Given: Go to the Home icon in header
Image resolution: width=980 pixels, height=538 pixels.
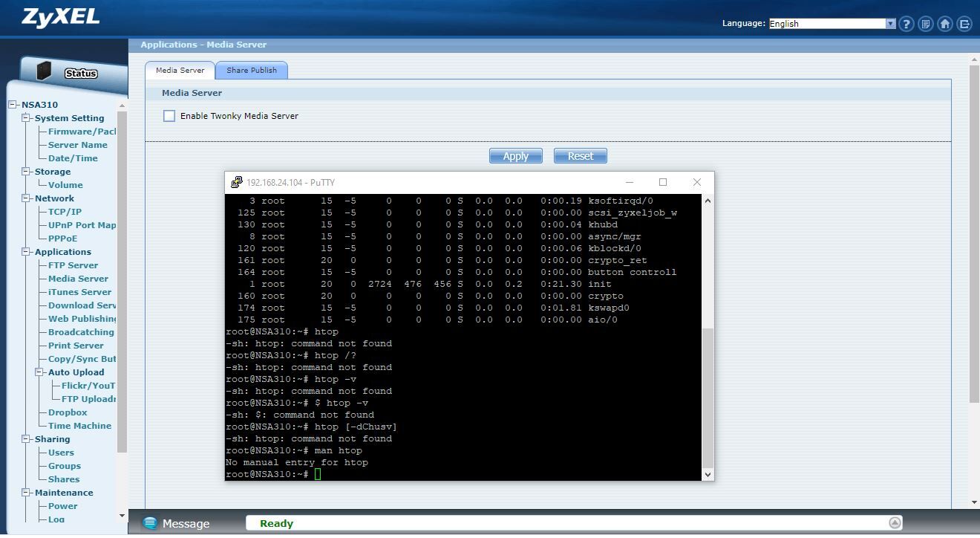Looking at the screenshot, I should pyautogui.click(x=945, y=24).
